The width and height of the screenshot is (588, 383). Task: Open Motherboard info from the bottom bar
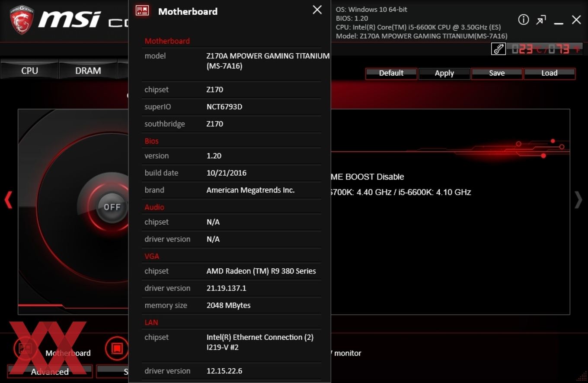tap(68, 353)
